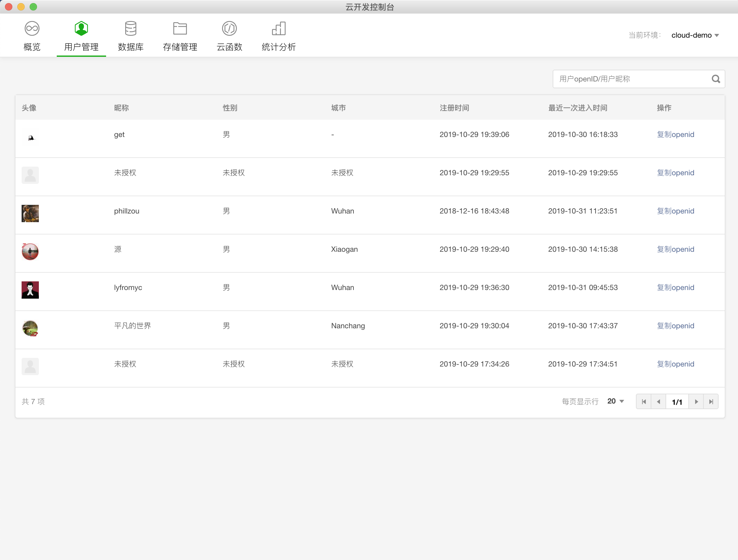Open the rows-per-page 20 dropdown
The height and width of the screenshot is (560, 738).
pyautogui.click(x=616, y=401)
